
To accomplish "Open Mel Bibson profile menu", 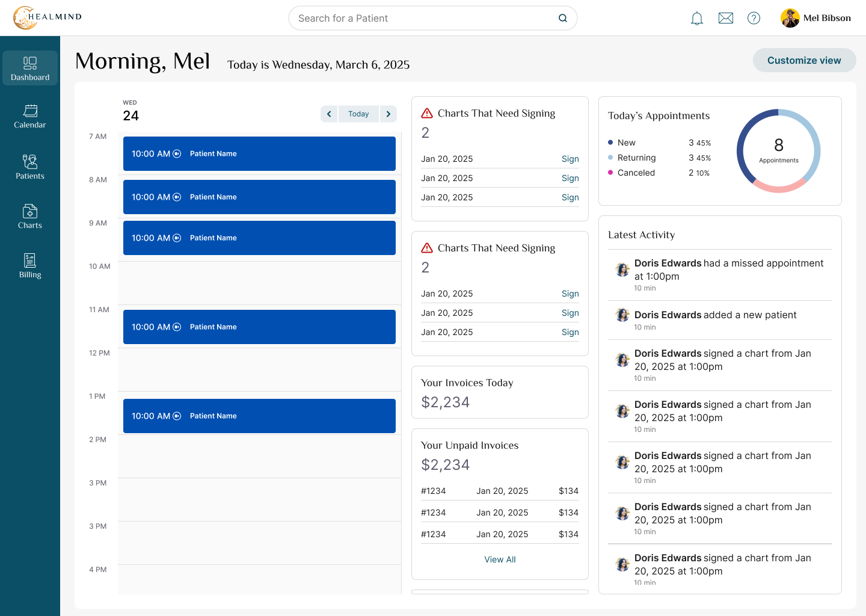I will coord(815,18).
